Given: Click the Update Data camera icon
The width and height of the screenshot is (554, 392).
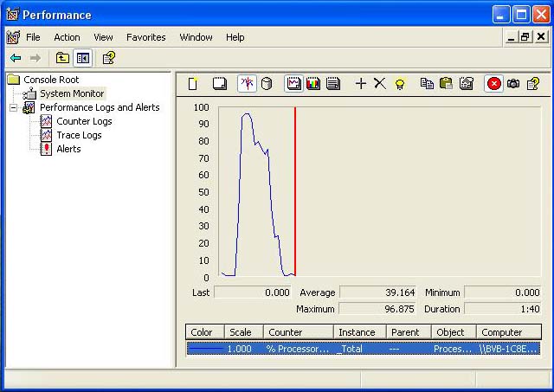Looking at the screenshot, I should pyautogui.click(x=513, y=84).
